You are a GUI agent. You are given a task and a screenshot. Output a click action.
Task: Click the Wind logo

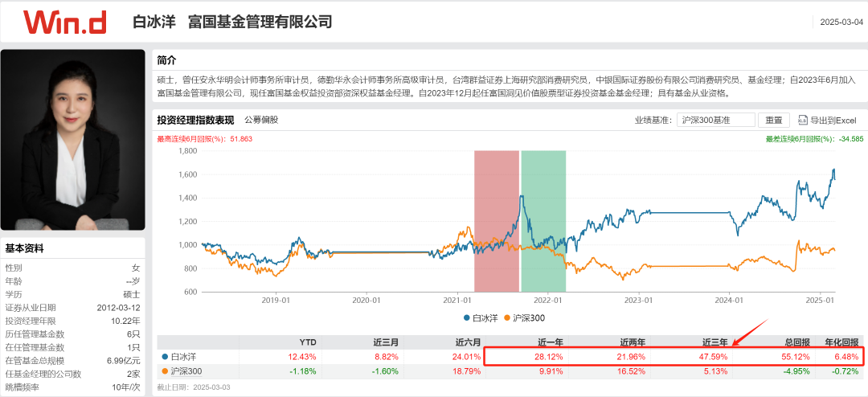pyautogui.click(x=65, y=22)
